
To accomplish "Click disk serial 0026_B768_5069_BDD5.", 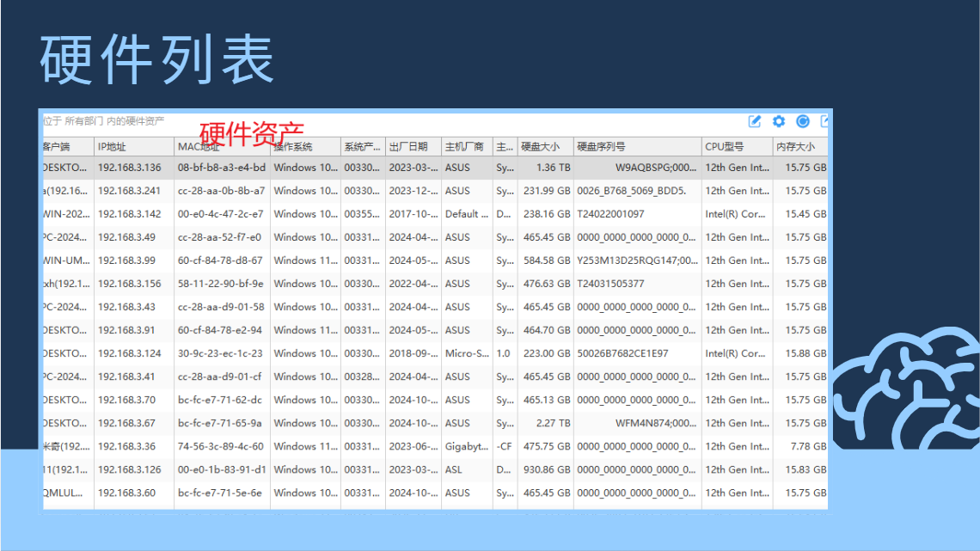I will [x=631, y=191].
